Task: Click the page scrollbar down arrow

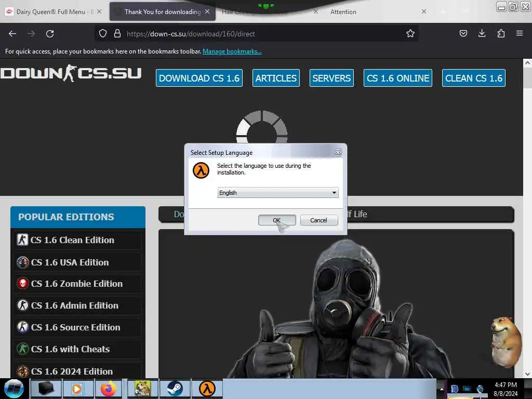Action: tap(527, 374)
